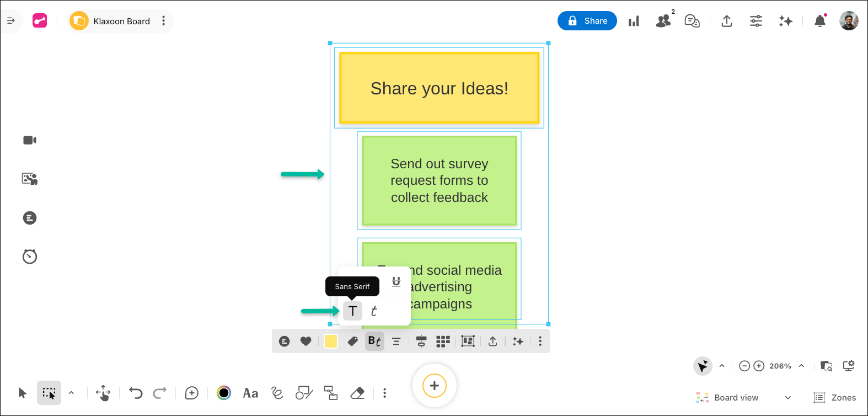Open the Board view dropdown
The image size is (868, 416).
click(743, 398)
